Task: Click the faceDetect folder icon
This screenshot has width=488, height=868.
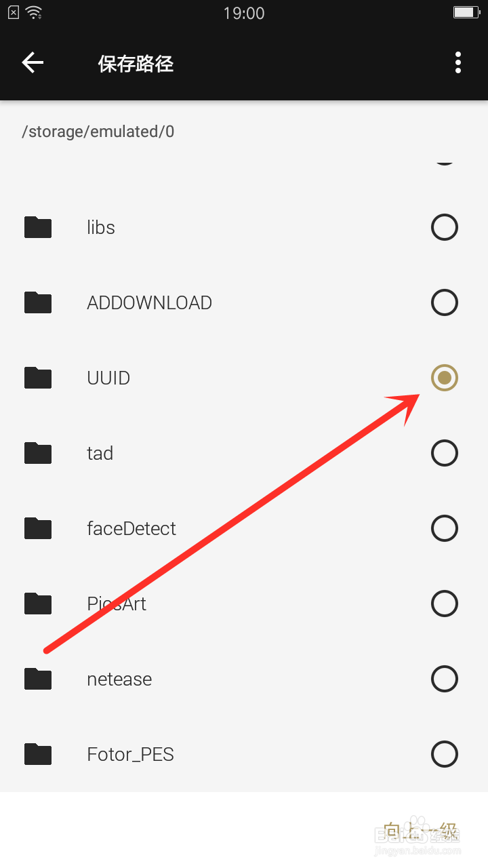Action: 38,528
